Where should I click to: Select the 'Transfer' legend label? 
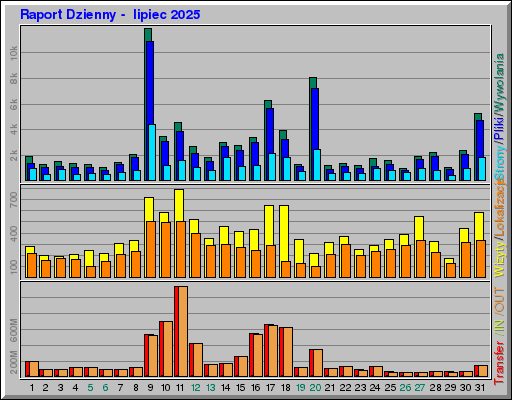pyautogui.click(x=499, y=362)
